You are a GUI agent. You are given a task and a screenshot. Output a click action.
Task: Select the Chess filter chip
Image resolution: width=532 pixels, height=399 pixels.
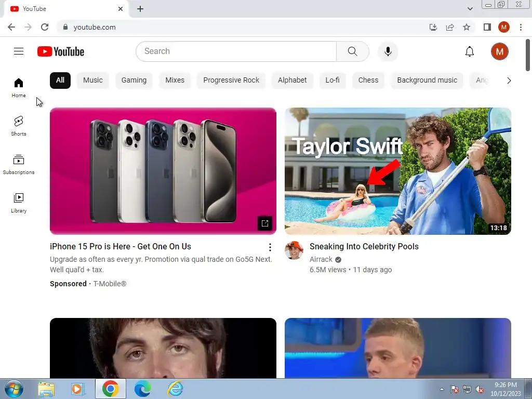coord(368,81)
